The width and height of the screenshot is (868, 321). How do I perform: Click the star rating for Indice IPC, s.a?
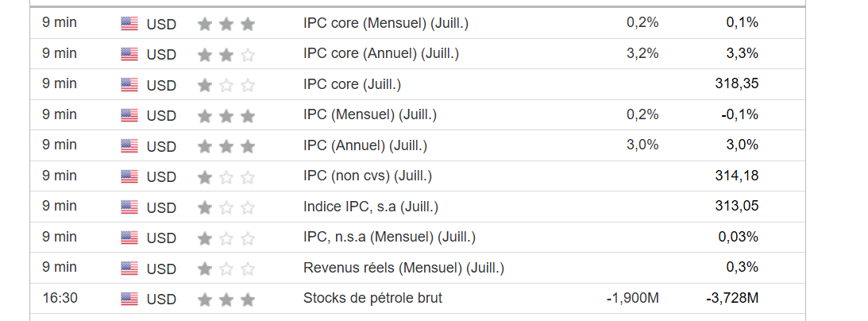226,208
